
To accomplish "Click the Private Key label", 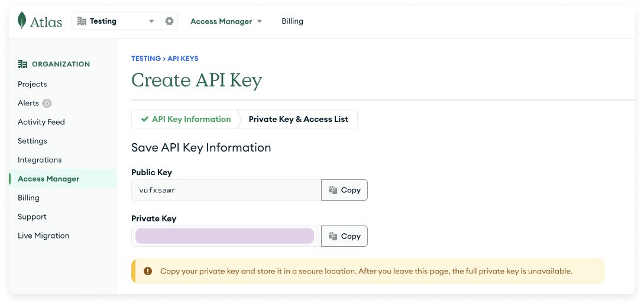I will coord(154,219).
